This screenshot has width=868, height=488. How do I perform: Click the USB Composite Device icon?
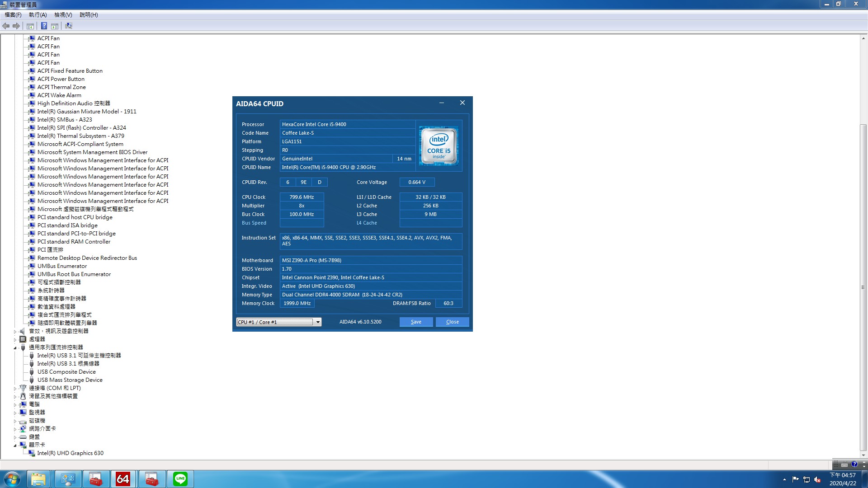click(32, 372)
